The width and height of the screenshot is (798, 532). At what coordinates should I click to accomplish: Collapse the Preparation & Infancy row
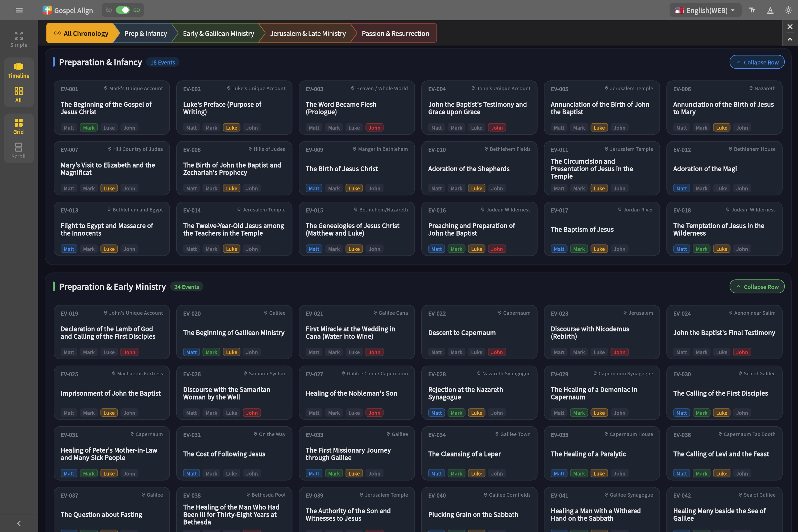[757, 62]
